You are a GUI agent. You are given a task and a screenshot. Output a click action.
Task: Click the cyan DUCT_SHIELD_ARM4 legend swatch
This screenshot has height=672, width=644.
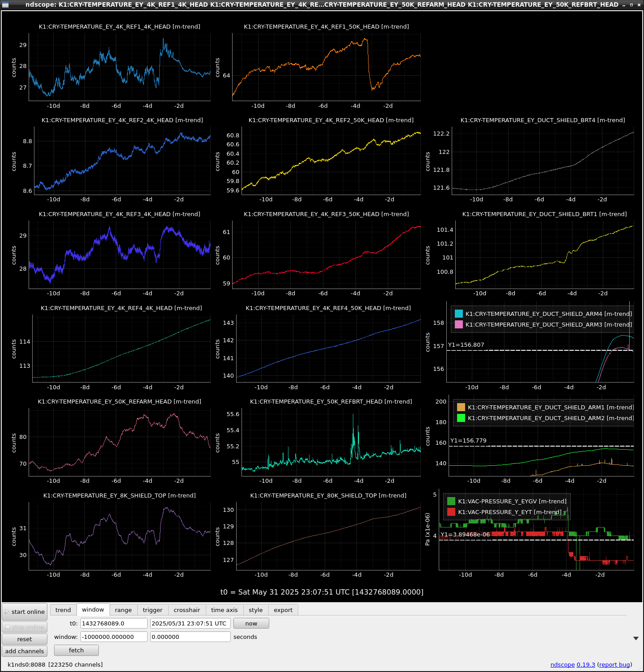[x=459, y=314]
